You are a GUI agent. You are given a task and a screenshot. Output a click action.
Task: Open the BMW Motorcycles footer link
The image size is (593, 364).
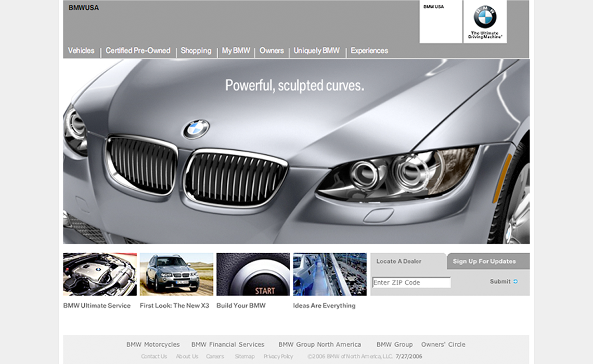[153, 344]
